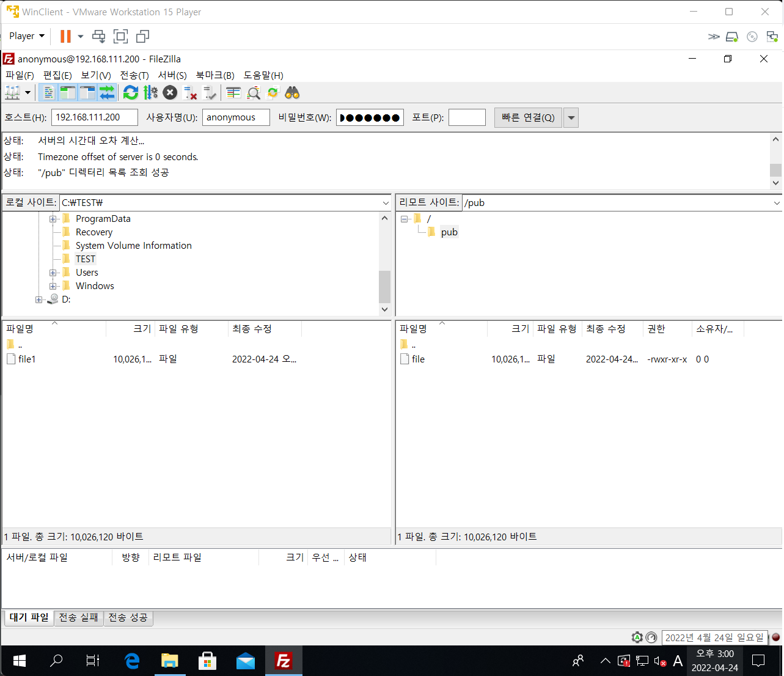Sort remote files by 크기 column

click(510, 329)
